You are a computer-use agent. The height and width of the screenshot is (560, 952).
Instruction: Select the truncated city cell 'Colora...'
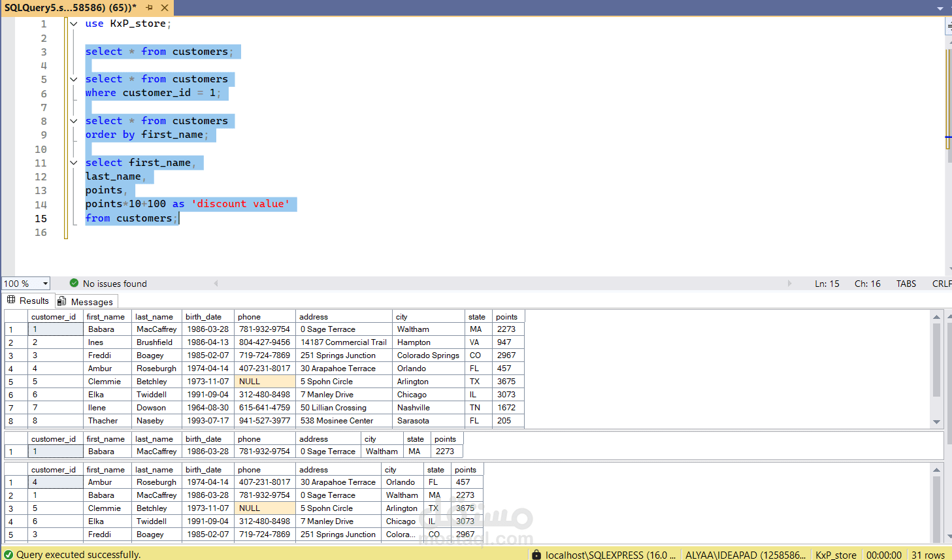click(402, 535)
